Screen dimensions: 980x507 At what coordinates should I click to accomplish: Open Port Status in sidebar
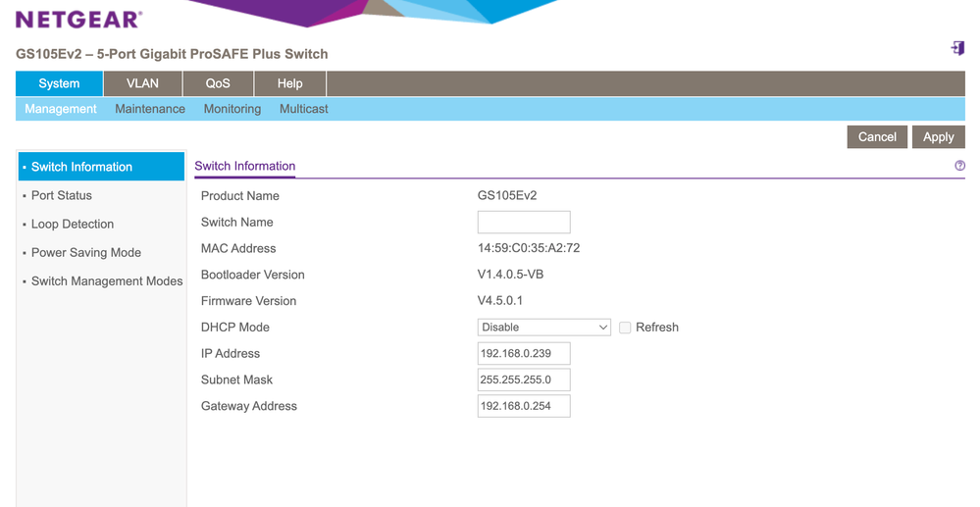pos(61,196)
